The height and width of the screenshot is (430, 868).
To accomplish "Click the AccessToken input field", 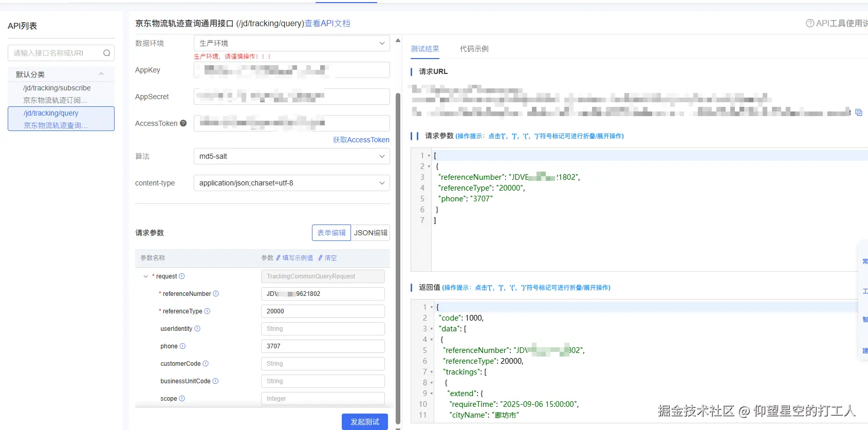I will (x=291, y=123).
